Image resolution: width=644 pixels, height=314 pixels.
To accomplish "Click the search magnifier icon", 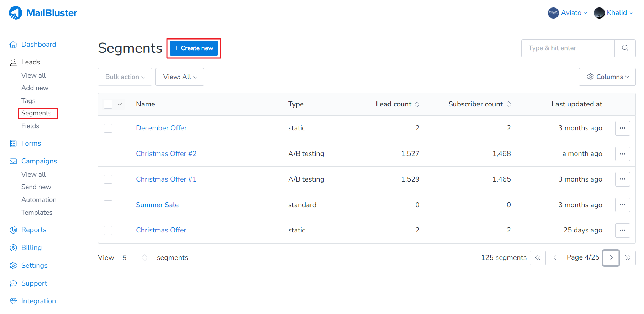I will pyautogui.click(x=625, y=48).
